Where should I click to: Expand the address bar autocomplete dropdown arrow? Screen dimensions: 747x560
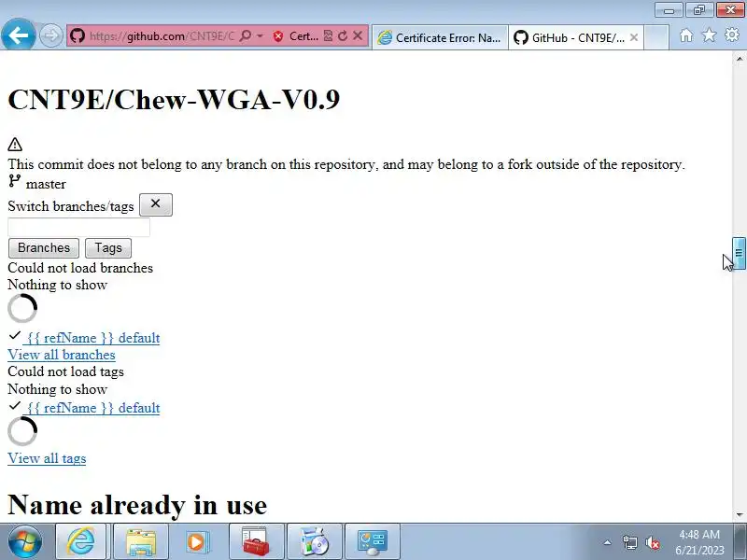pos(260,35)
